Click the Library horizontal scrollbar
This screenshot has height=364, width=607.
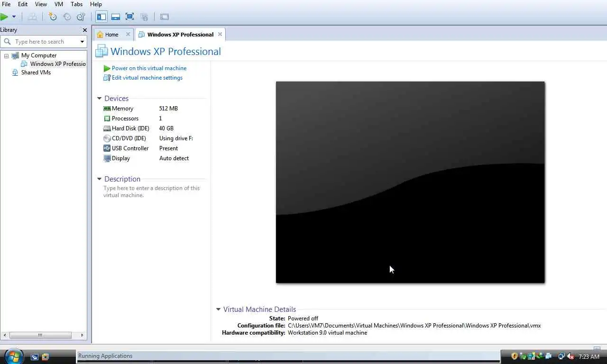[40, 335]
